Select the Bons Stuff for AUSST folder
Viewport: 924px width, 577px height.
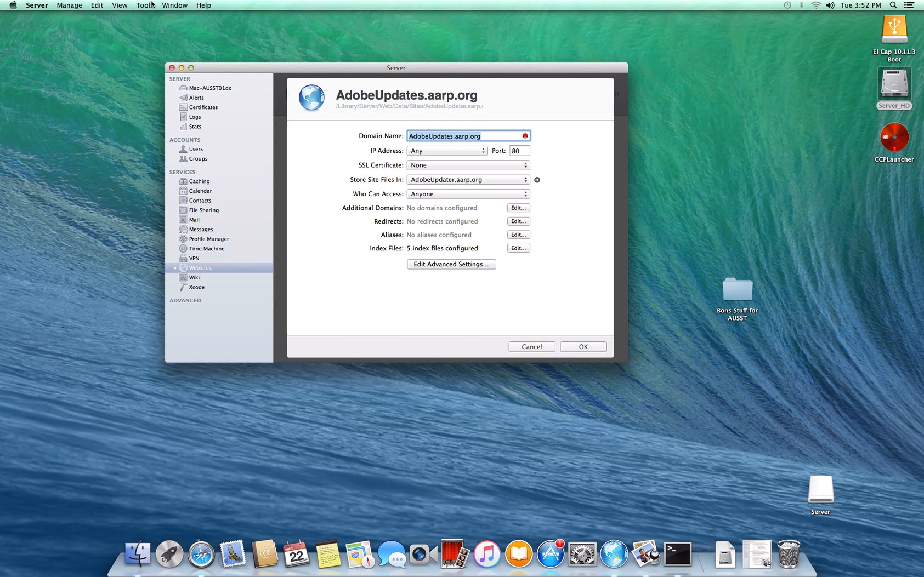pyautogui.click(x=738, y=299)
